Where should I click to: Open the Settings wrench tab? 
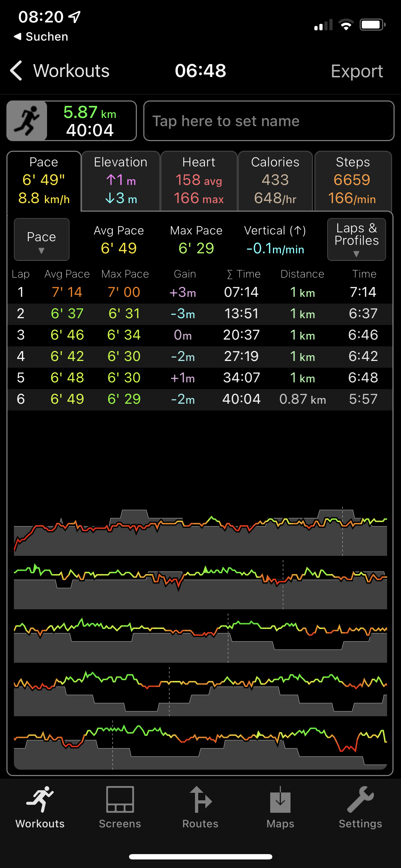(360, 808)
